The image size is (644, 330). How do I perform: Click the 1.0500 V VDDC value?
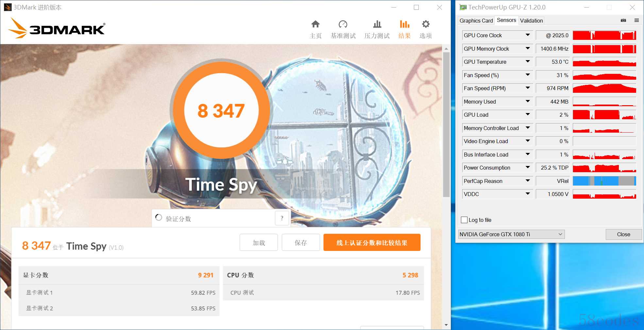point(553,194)
